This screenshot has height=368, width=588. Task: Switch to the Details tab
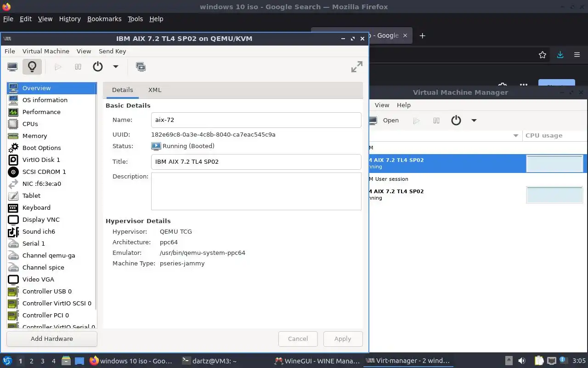122,90
